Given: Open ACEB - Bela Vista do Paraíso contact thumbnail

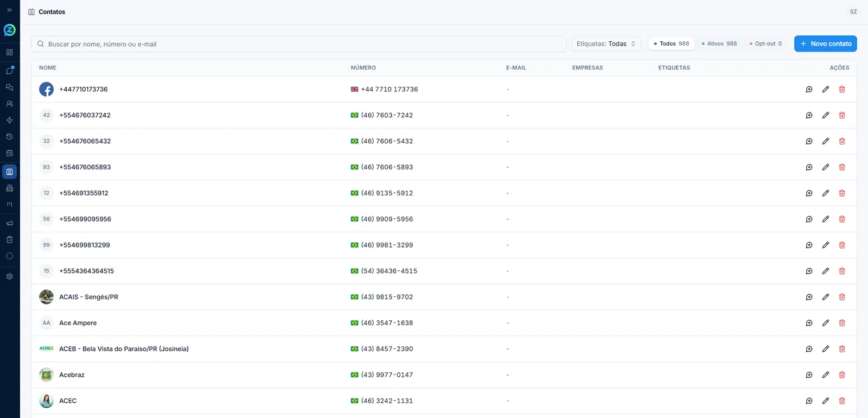Looking at the screenshot, I should (x=46, y=349).
